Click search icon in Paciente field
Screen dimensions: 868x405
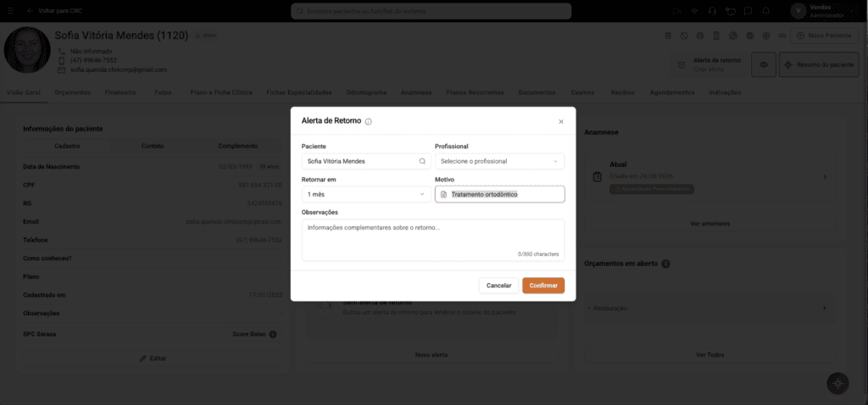pos(422,162)
